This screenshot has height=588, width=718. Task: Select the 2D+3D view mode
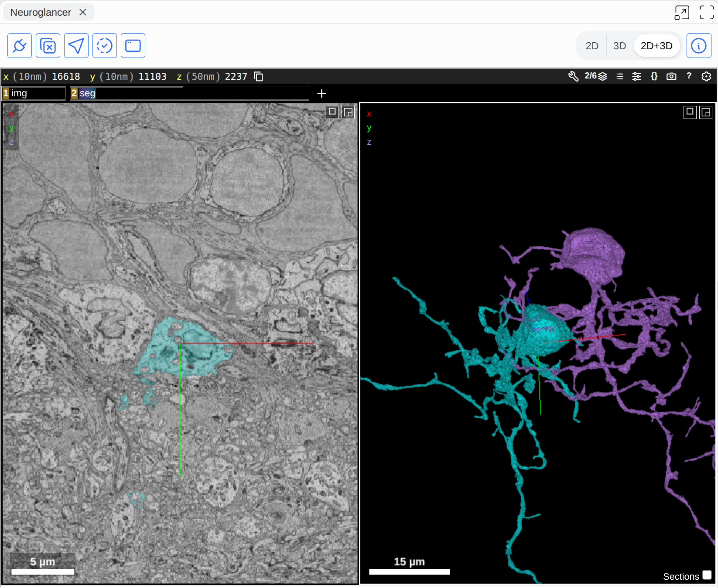(x=656, y=46)
